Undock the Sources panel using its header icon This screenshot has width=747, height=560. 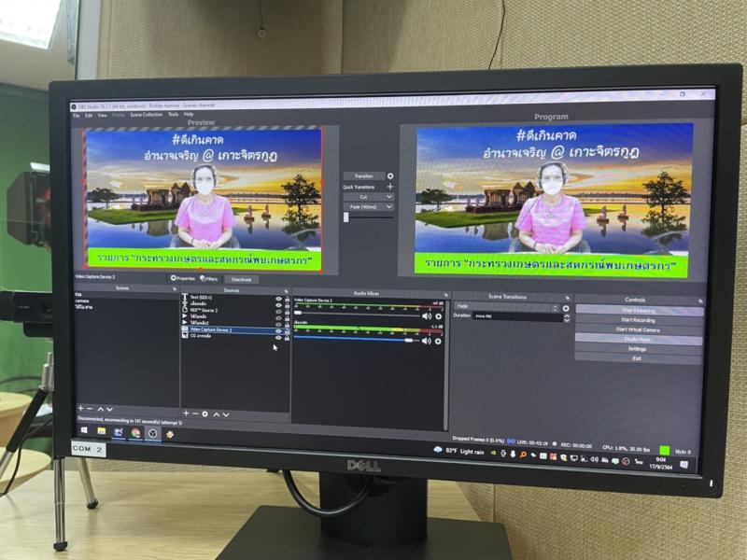[x=287, y=291]
